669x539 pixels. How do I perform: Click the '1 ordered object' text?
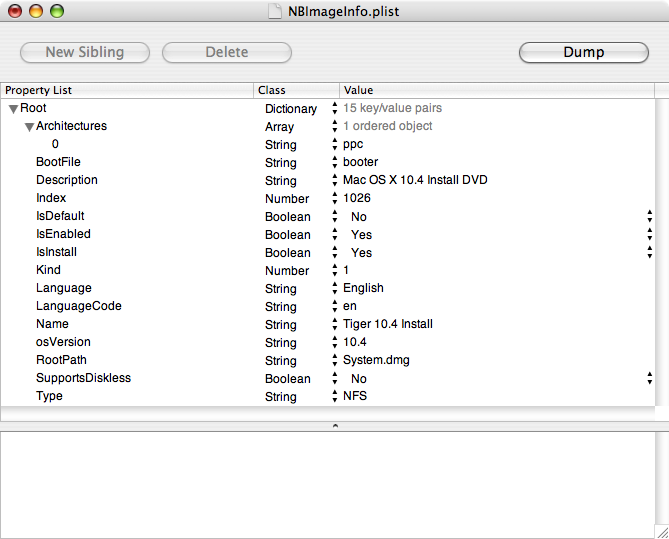(388, 126)
